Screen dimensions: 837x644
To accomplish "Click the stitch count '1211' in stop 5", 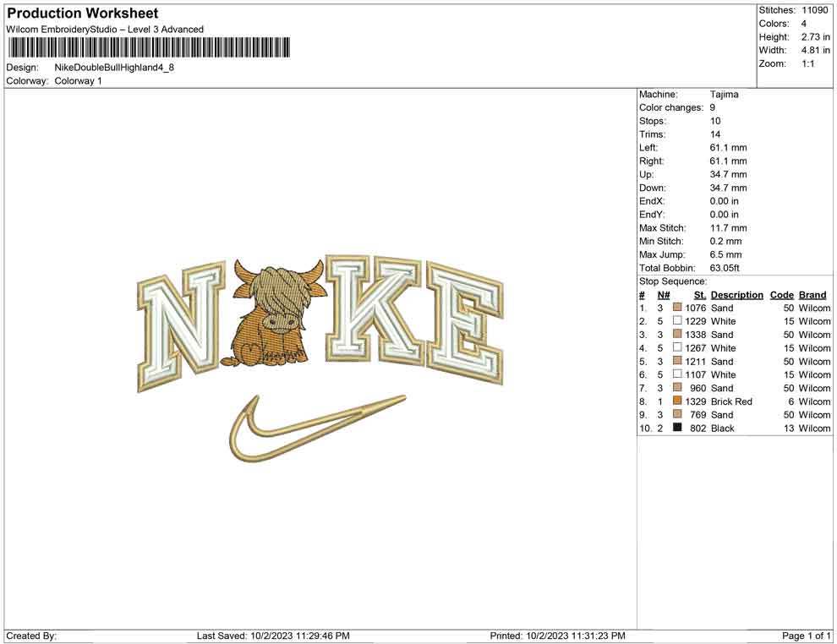I will (696, 361).
